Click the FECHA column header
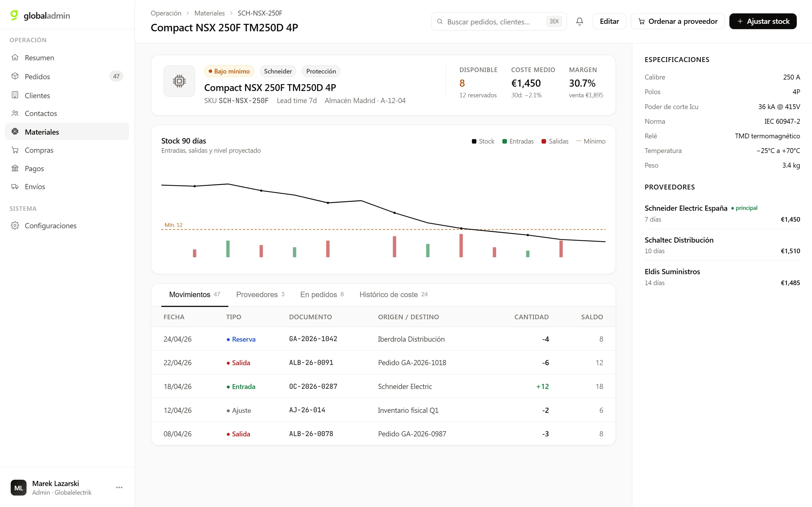Image resolution: width=812 pixels, height=507 pixels. coord(174,317)
